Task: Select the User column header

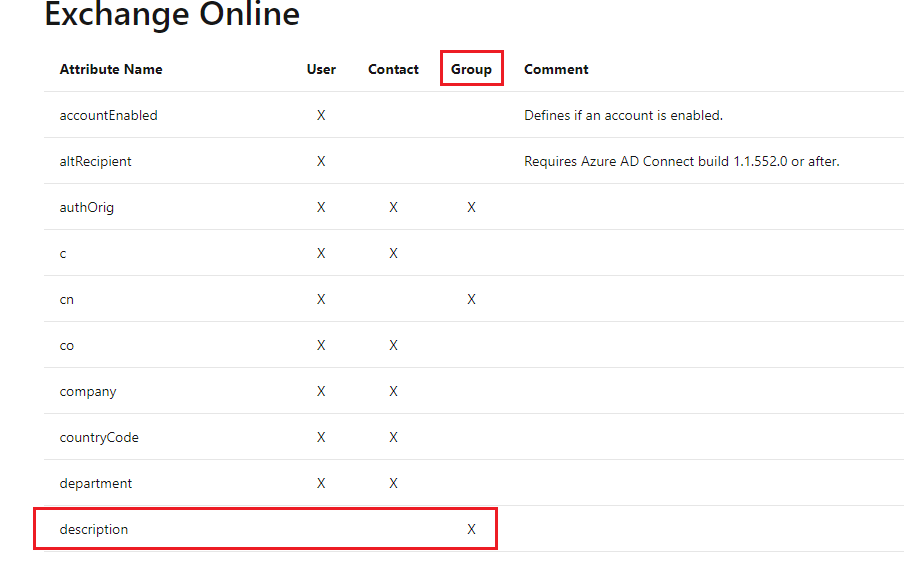Action: [321, 69]
